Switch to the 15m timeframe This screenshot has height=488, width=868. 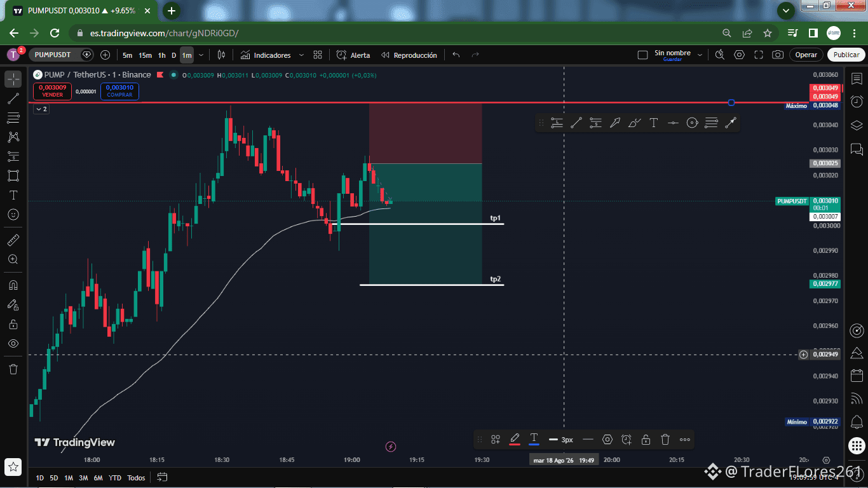(x=146, y=55)
